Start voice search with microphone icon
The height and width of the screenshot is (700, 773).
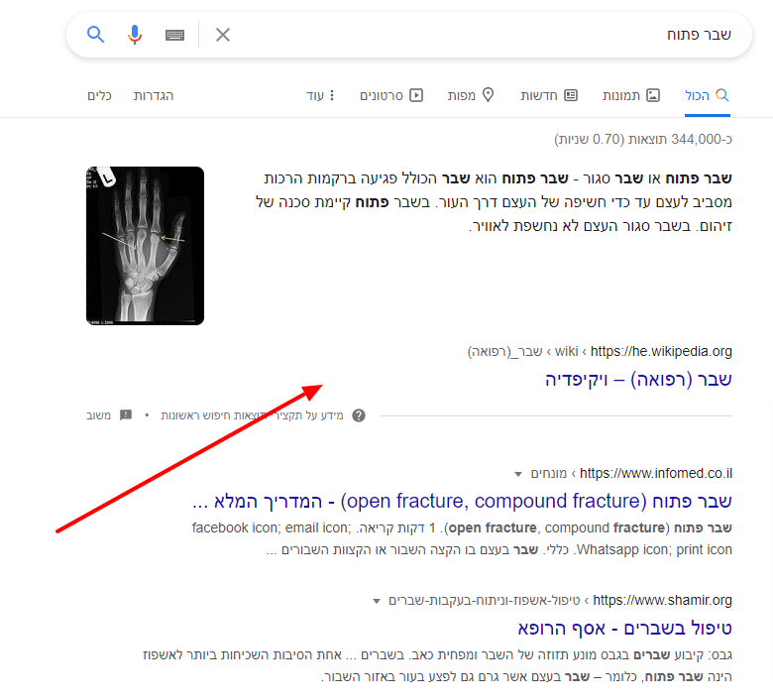point(135,35)
